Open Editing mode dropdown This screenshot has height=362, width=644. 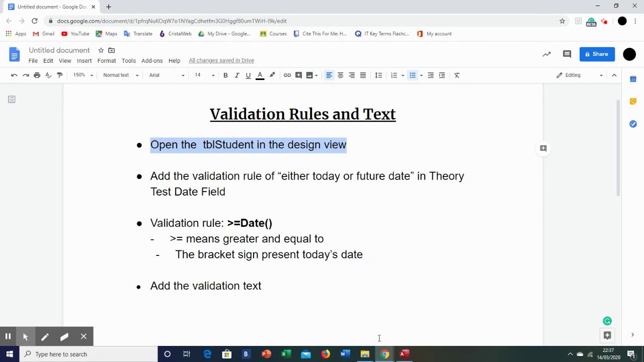580,75
